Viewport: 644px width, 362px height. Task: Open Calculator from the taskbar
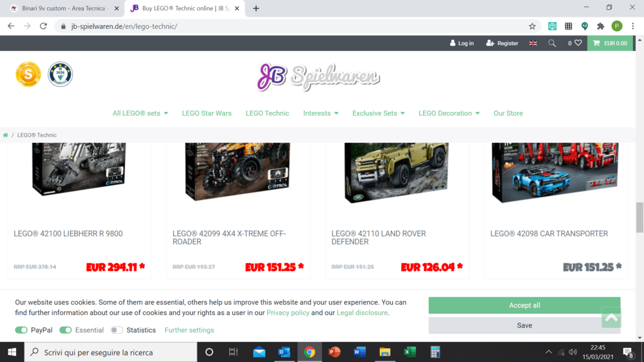pos(435,352)
